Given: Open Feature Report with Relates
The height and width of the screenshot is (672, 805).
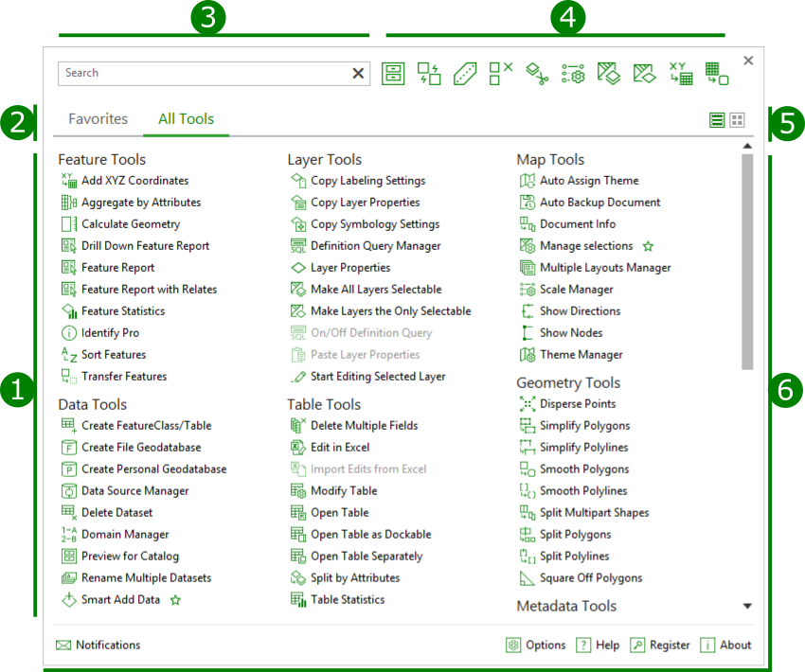Looking at the screenshot, I should coord(139,290).
